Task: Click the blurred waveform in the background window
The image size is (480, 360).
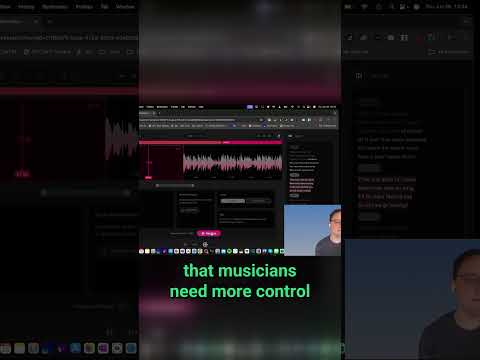Action: pyautogui.click(x=121, y=140)
